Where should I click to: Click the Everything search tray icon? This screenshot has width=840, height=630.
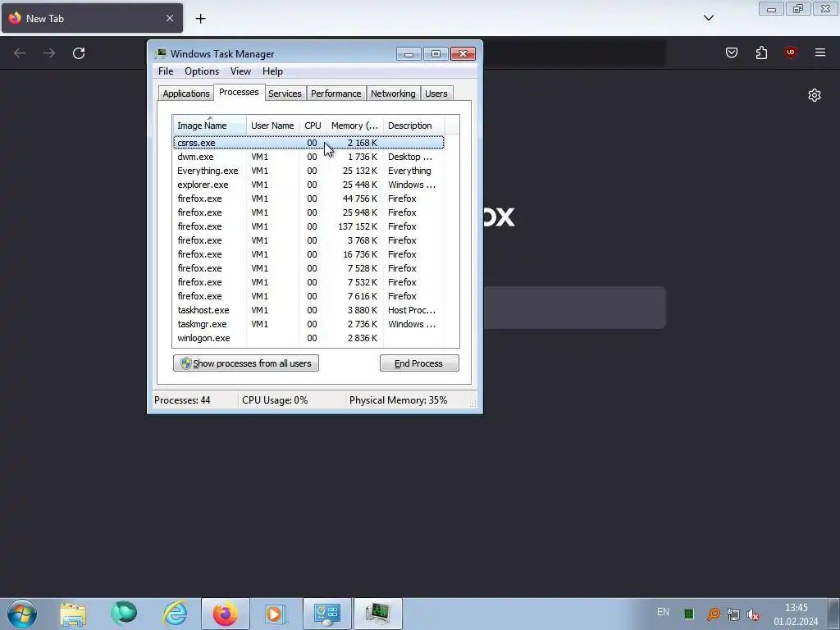click(x=713, y=614)
